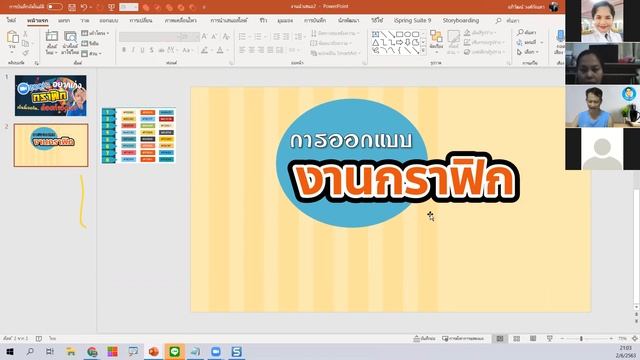
Task: Click the New Slide button
Action: [51, 42]
